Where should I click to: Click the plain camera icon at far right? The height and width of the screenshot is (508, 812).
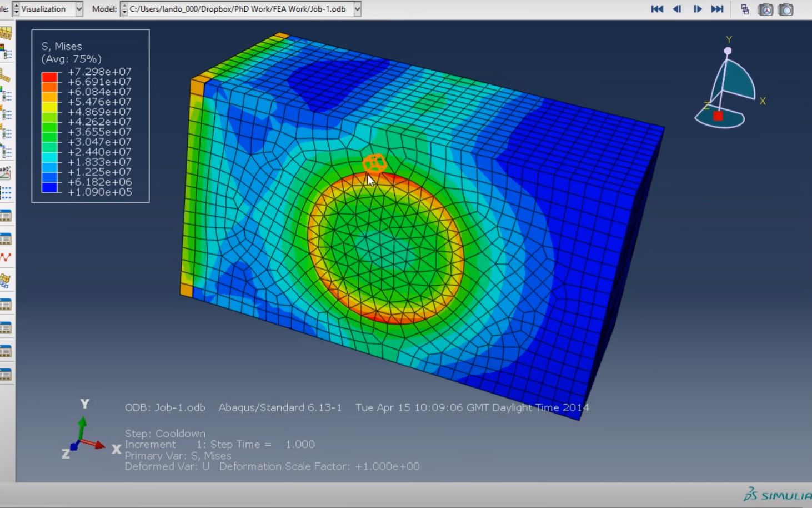(786, 9)
